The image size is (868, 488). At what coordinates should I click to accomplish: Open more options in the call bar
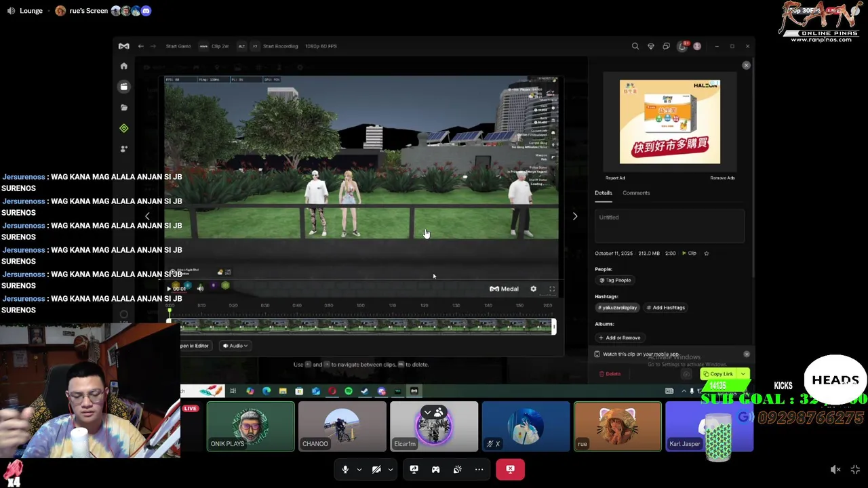click(x=479, y=469)
